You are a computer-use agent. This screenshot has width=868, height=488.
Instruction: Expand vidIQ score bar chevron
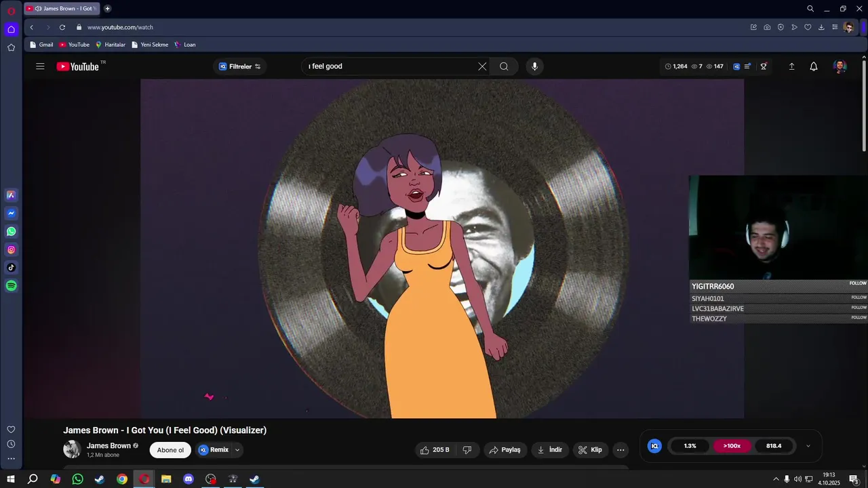tap(808, 446)
